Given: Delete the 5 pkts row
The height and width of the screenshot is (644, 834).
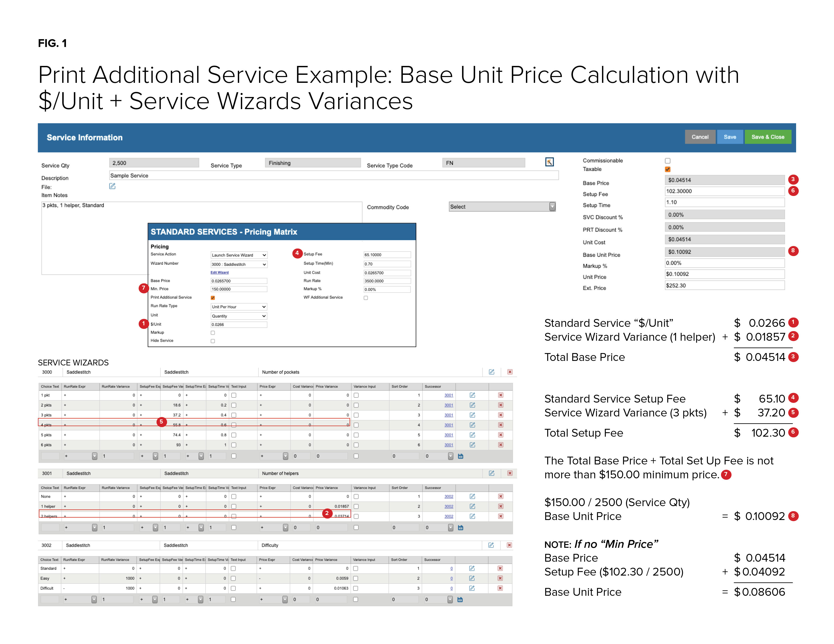Looking at the screenshot, I should tap(501, 435).
